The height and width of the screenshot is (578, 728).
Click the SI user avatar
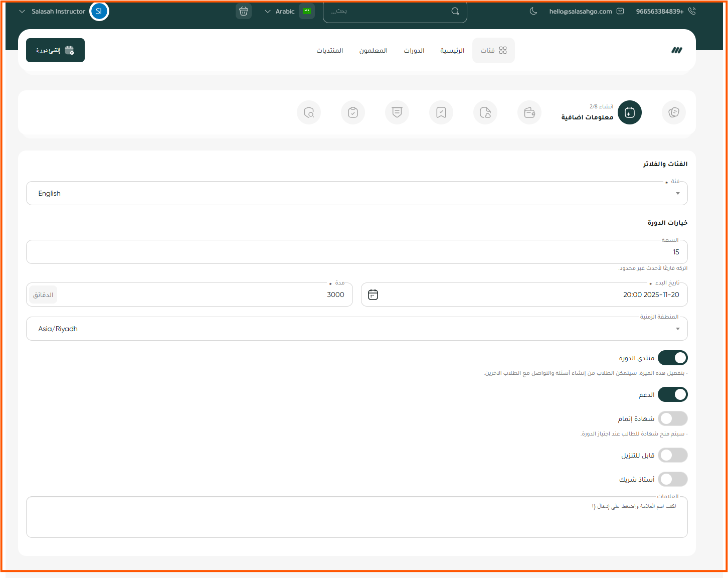tap(99, 11)
